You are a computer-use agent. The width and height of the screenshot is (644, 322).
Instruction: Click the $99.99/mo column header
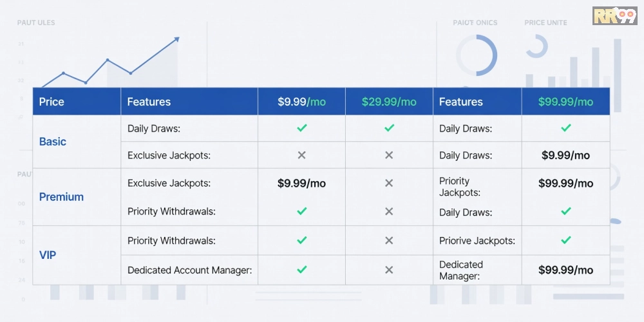coord(565,102)
